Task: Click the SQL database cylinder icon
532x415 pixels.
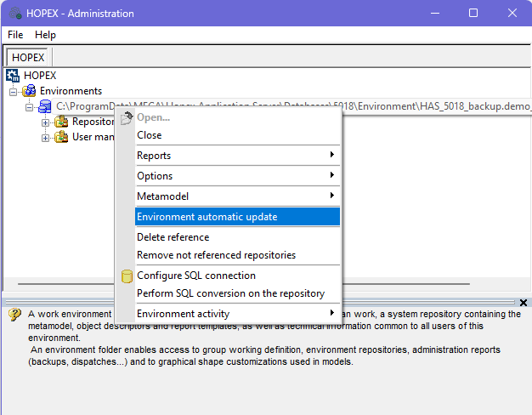Action: click(127, 276)
